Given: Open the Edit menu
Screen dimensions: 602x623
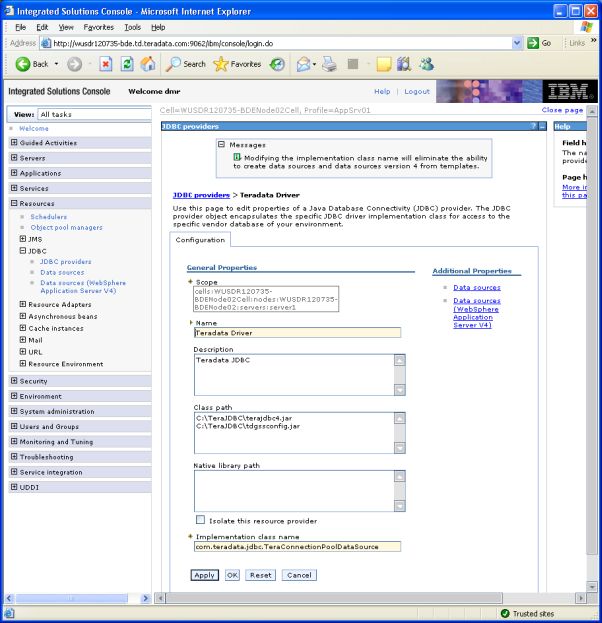Looking at the screenshot, I should tap(42, 27).
